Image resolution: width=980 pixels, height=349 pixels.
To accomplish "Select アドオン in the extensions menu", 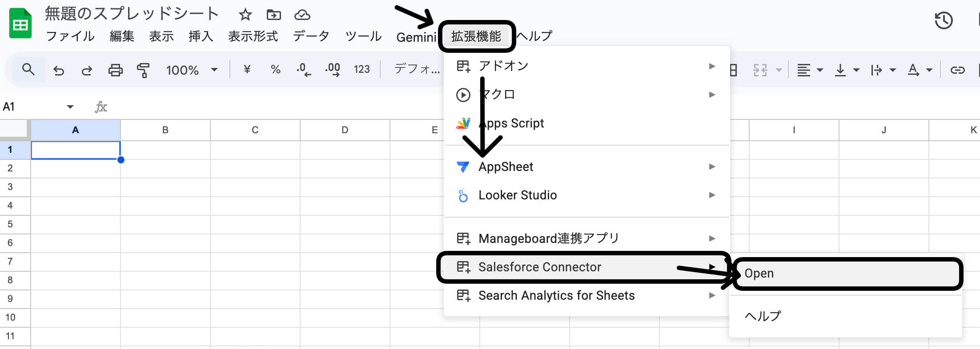I will [x=587, y=66].
